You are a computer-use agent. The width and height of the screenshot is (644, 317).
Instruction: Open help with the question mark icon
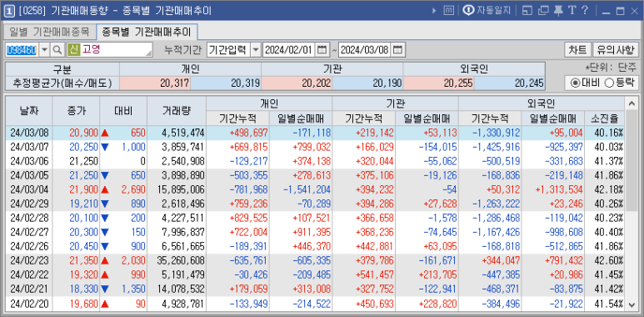tap(586, 11)
